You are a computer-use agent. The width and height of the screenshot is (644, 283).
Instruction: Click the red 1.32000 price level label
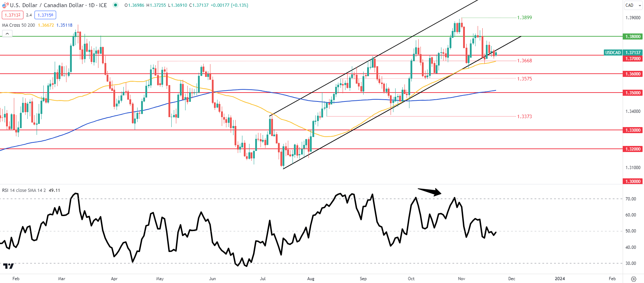633,149
